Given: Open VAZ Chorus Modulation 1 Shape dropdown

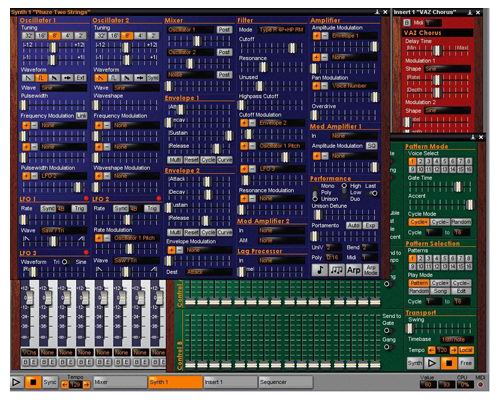Looking at the screenshot, I should coord(447,69).
